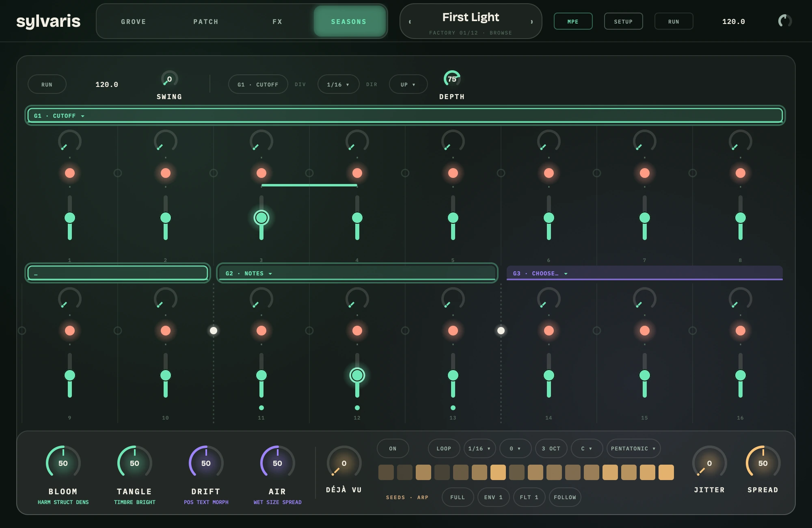Toggle step 8 on/off dot
812x528 pixels.
(741, 173)
